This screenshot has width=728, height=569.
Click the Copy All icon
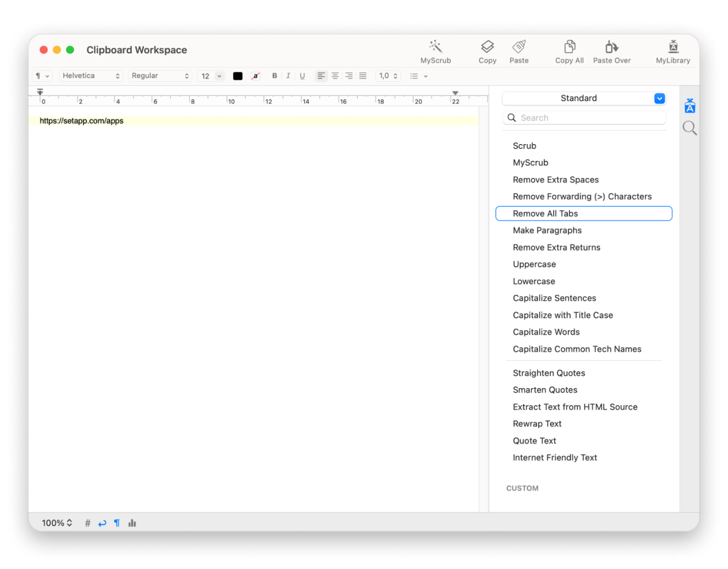point(569,47)
